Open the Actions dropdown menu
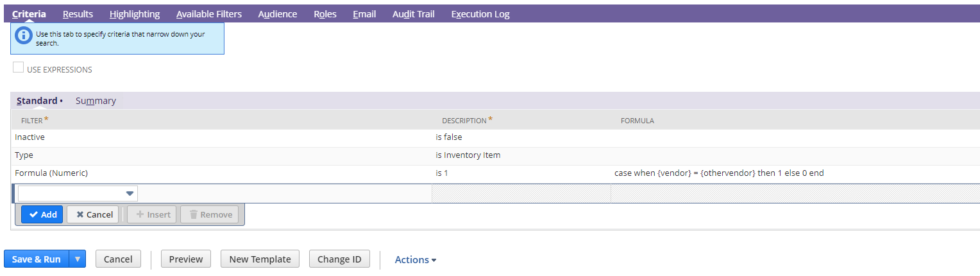The width and height of the screenshot is (980, 276). click(416, 259)
